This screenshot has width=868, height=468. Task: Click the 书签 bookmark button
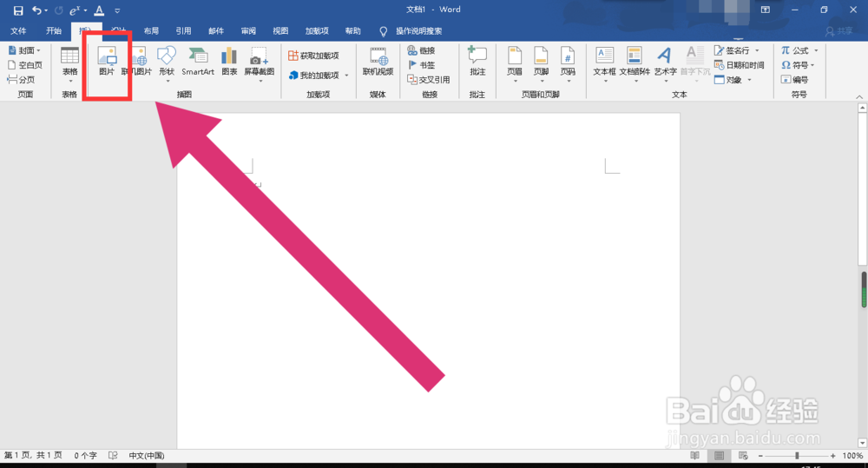coord(421,65)
